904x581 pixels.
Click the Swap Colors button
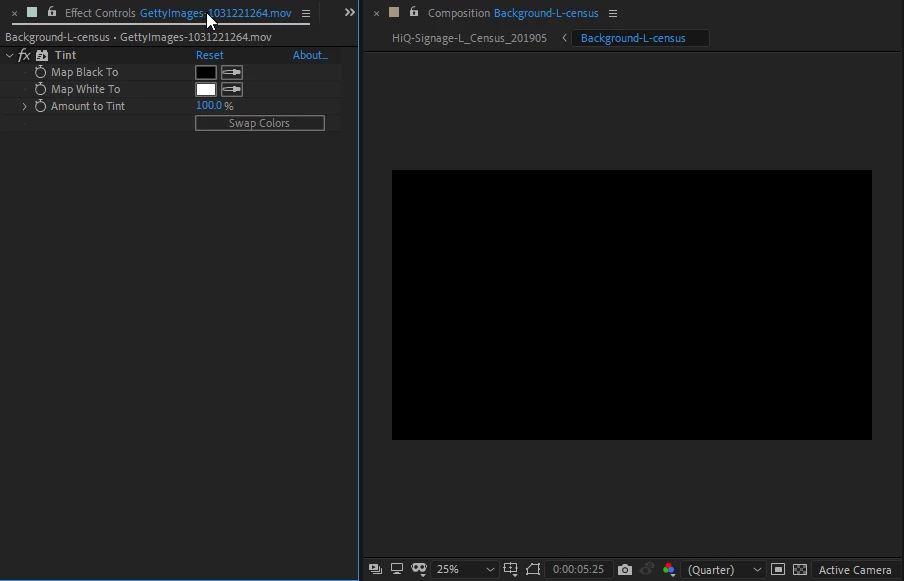tap(259, 123)
